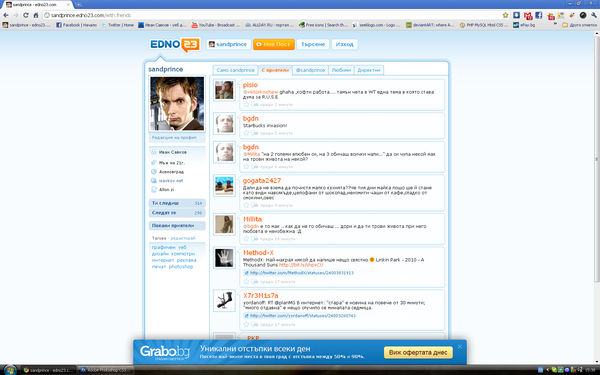
Task: Click Виж офертата днес button
Action: pyautogui.click(x=418, y=352)
